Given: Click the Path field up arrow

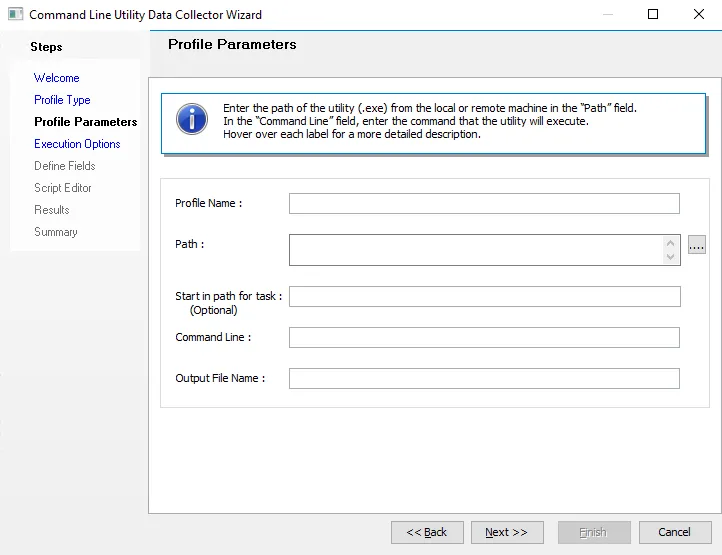Looking at the screenshot, I should 670,243.
